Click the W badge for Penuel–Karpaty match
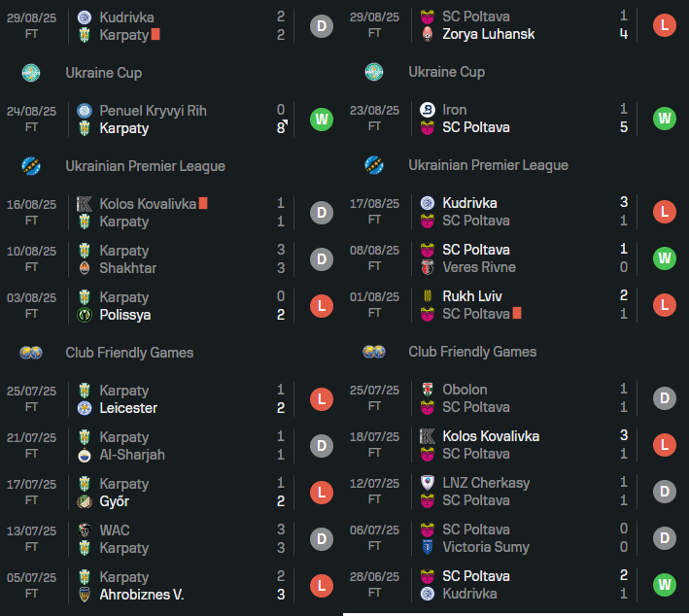This screenshot has height=616, width=689. [x=322, y=120]
